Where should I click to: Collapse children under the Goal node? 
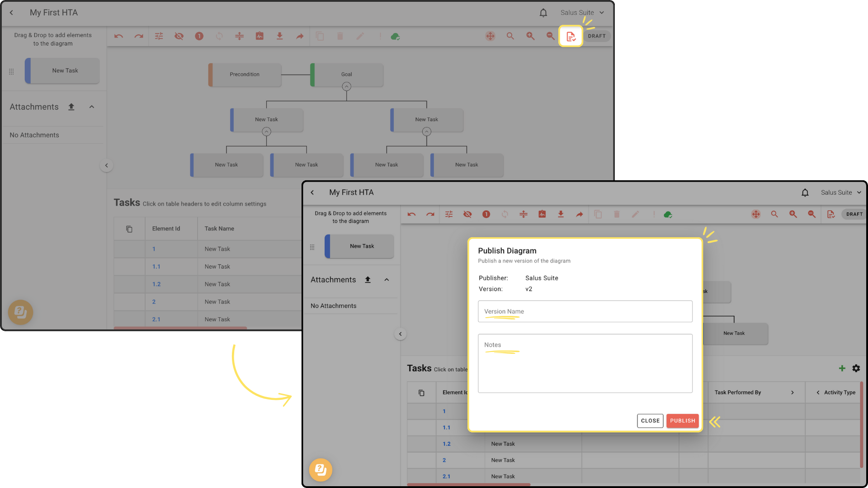(346, 86)
